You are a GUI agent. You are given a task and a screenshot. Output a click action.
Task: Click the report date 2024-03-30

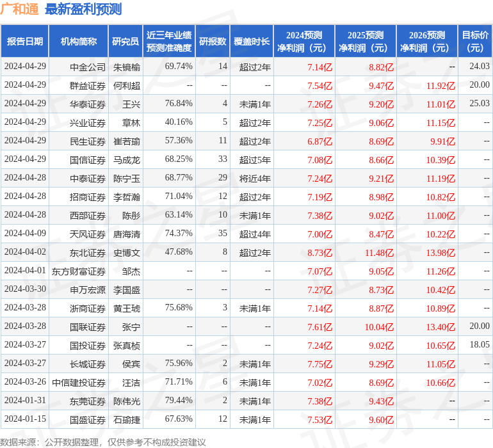25,289
